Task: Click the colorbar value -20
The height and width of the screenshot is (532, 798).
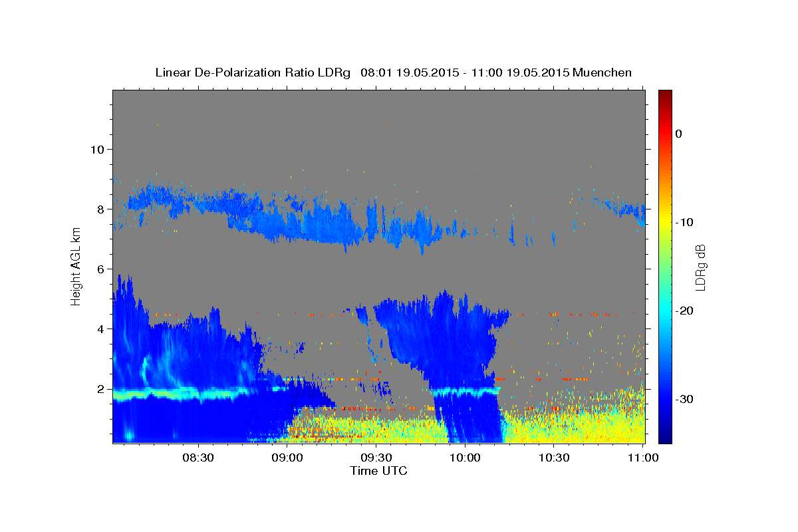Action: point(684,311)
